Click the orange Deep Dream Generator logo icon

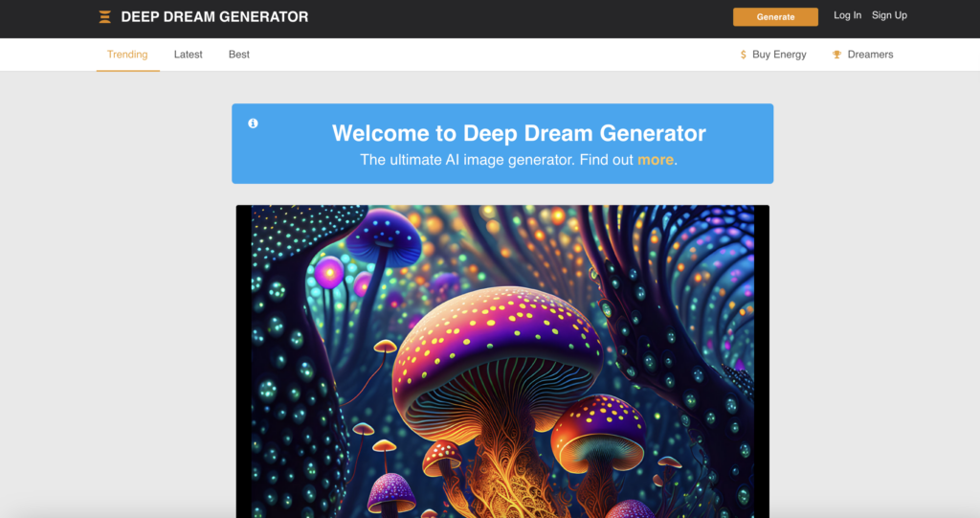pyautogui.click(x=105, y=16)
